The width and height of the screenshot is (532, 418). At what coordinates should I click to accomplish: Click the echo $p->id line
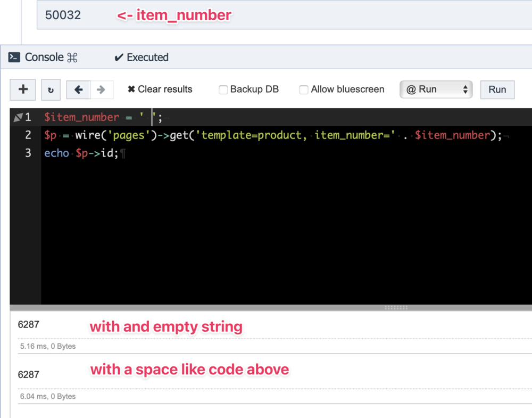click(x=85, y=153)
